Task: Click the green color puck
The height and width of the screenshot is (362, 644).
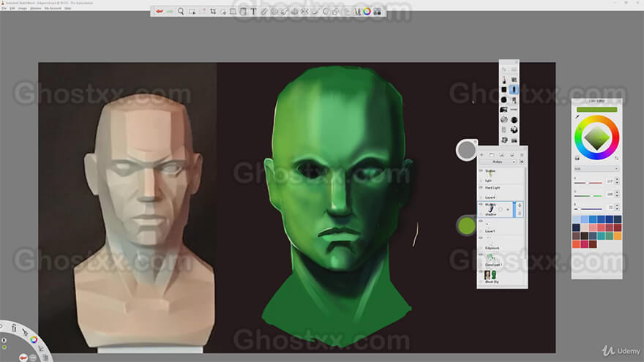Action: 467,226
